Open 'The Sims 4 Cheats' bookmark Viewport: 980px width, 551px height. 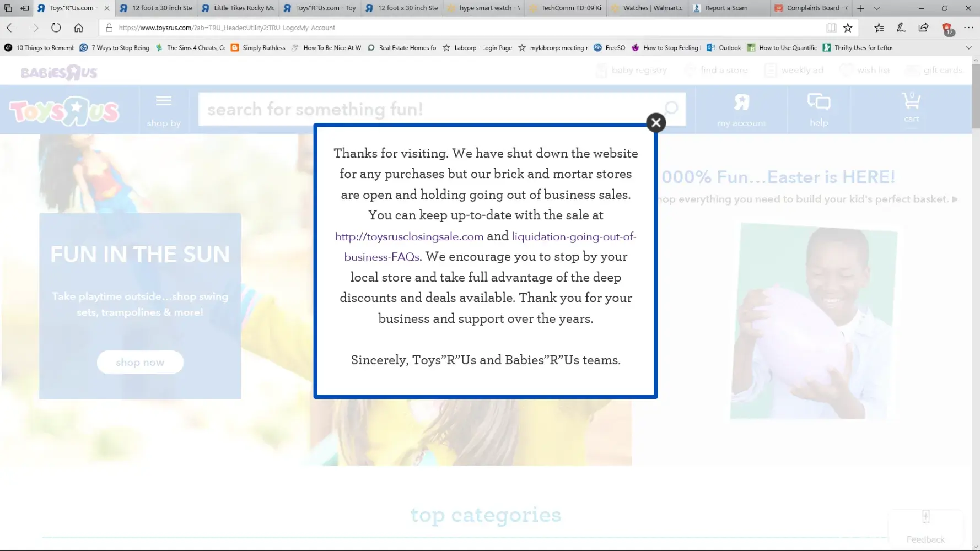(190, 48)
